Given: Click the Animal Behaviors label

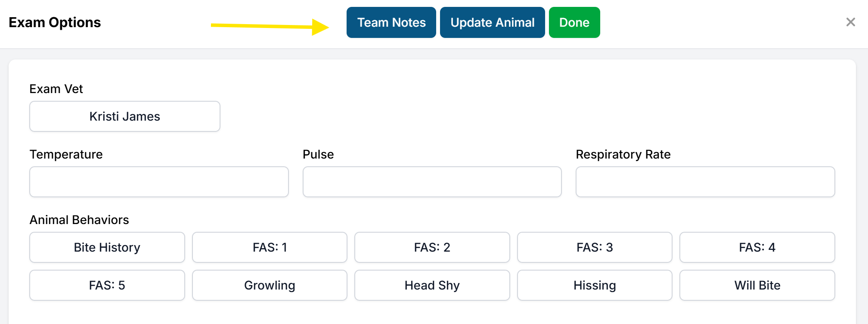Looking at the screenshot, I should point(79,220).
